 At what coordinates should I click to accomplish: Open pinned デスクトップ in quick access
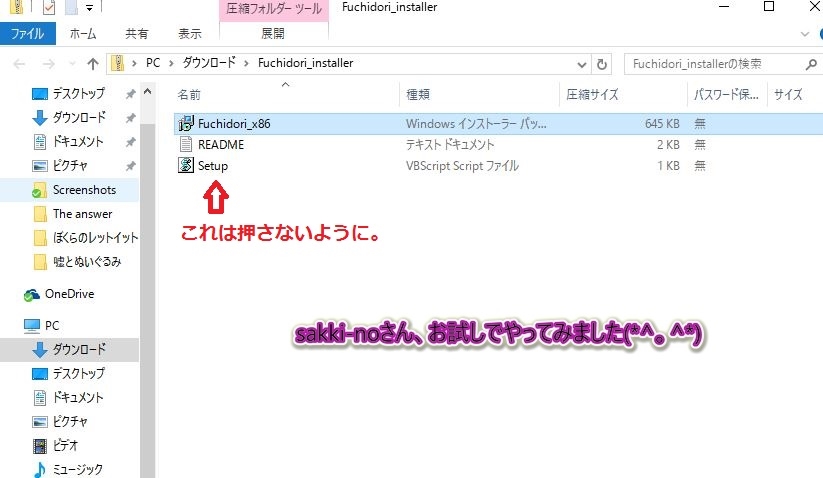tap(79, 93)
